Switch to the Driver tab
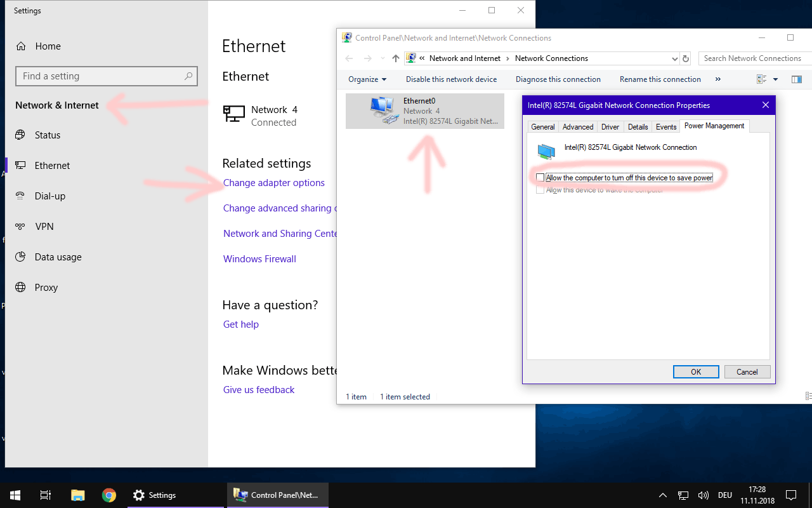The height and width of the screenshot is (508, 812). tap(610, 127)
